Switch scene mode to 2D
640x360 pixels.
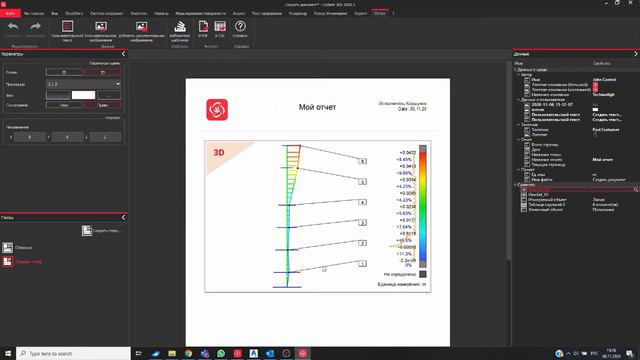tap(64, 72)
